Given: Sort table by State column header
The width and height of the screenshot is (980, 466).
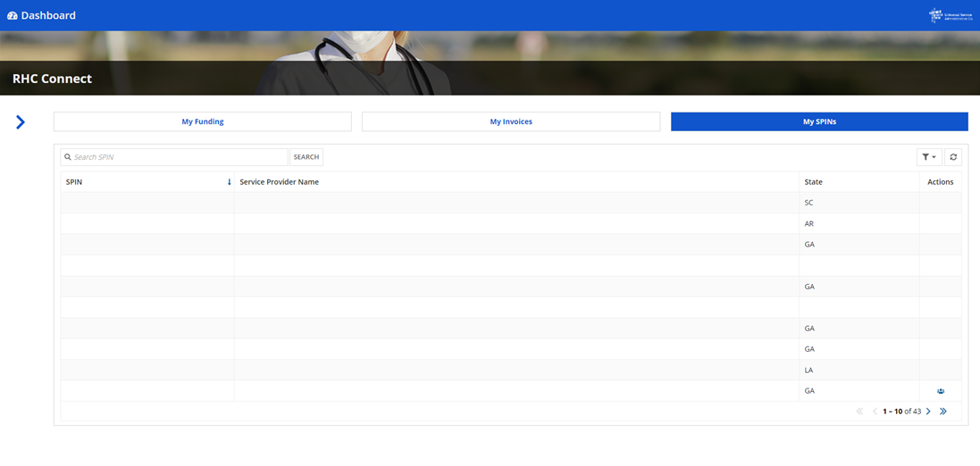Looking at the screenshot, I should click(813, 182).
